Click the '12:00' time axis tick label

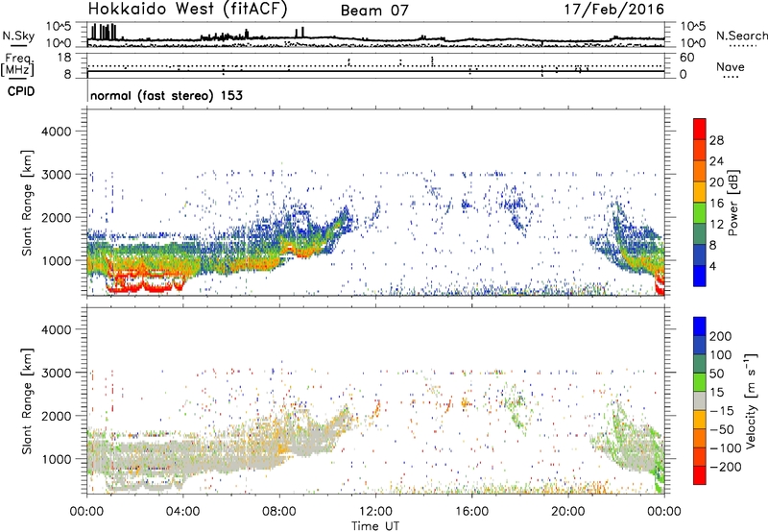pos(375,512)
